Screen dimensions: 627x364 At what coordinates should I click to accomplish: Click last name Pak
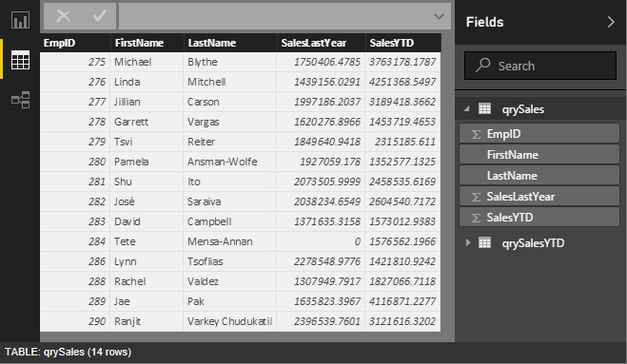click(196, 301)
